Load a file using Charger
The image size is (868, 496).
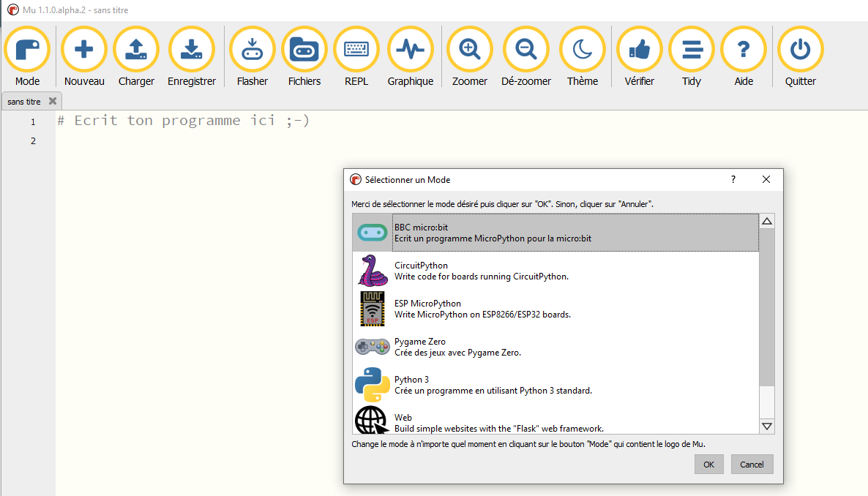[x=136, y=56]
